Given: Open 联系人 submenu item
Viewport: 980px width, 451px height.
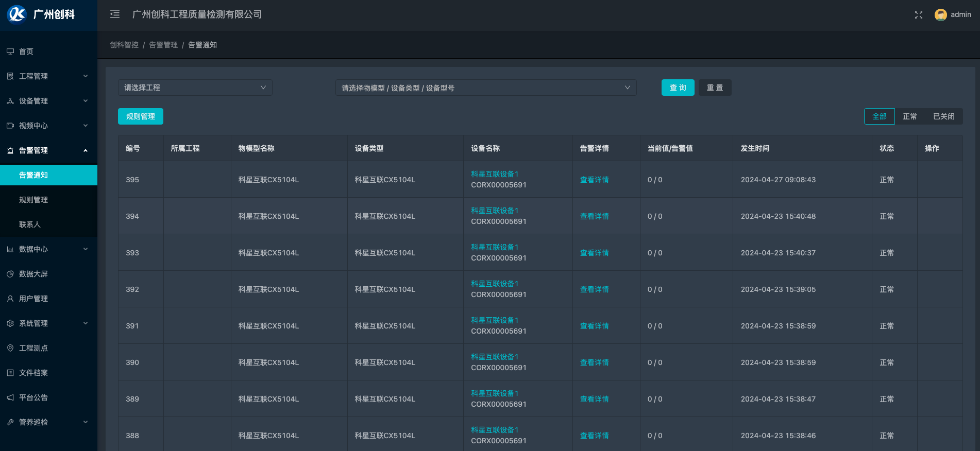Looking at the screenshot, I should 30,224.
